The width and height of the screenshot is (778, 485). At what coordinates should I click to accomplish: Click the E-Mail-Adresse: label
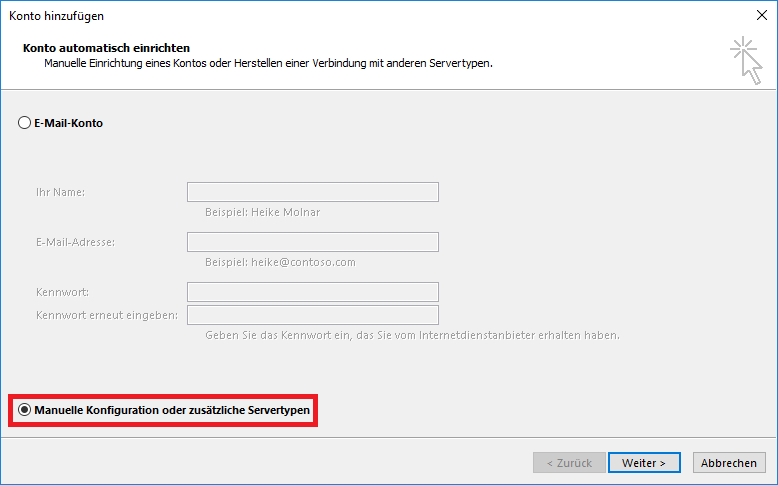click(75, 242)
